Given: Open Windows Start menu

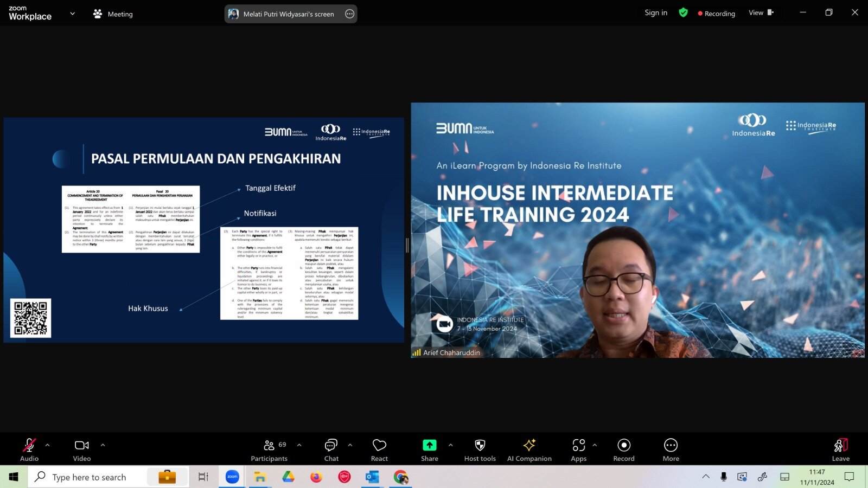Looking at the screenshot, I should 14,477.
